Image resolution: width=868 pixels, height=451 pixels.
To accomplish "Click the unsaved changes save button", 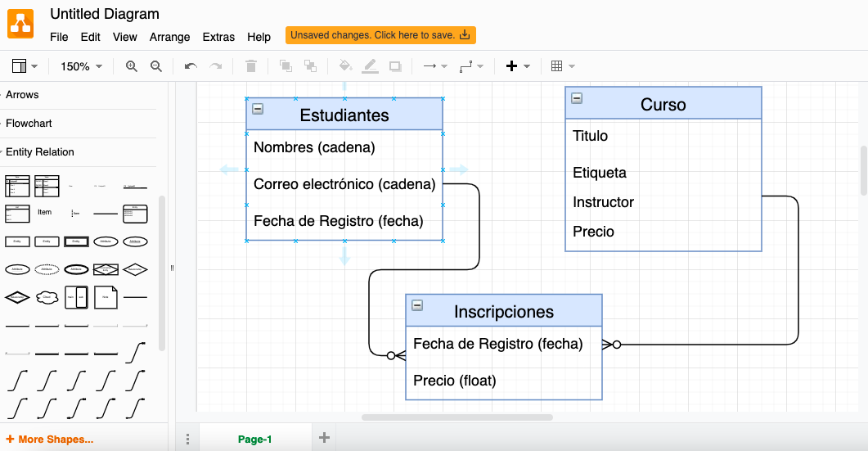I will coord(380,35).
